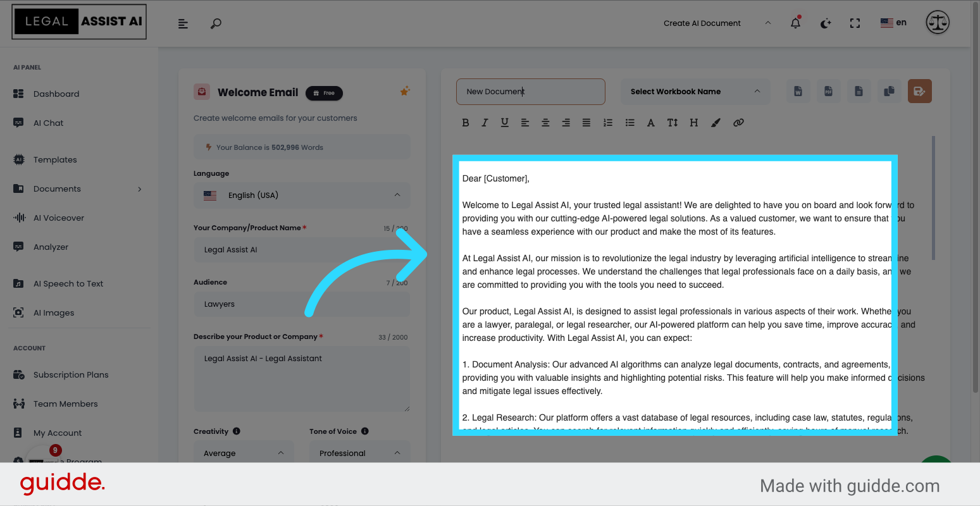
Task: Focus the Company/Product Name field
Action: click(x=302, y=250)
